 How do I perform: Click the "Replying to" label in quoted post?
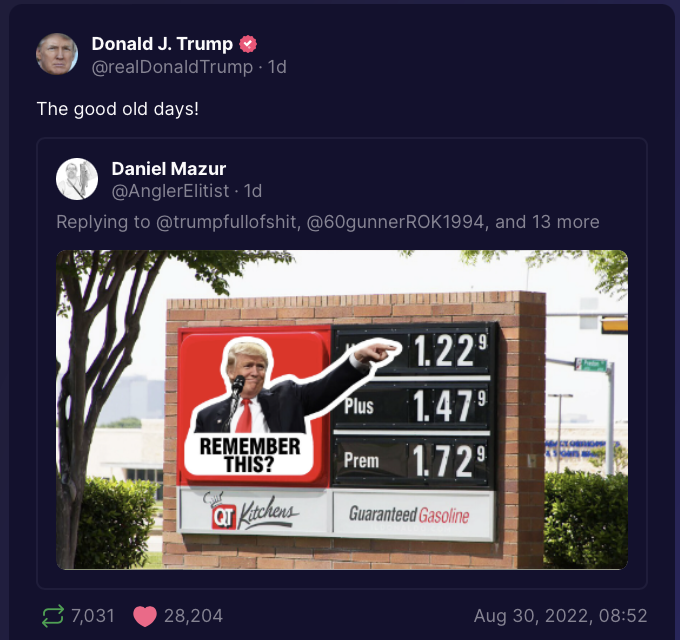click(x=103, y=222)
